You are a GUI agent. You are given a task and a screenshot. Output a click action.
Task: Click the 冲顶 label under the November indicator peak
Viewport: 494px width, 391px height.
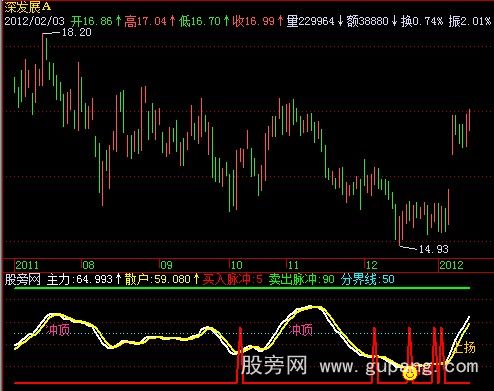point(301,330)
